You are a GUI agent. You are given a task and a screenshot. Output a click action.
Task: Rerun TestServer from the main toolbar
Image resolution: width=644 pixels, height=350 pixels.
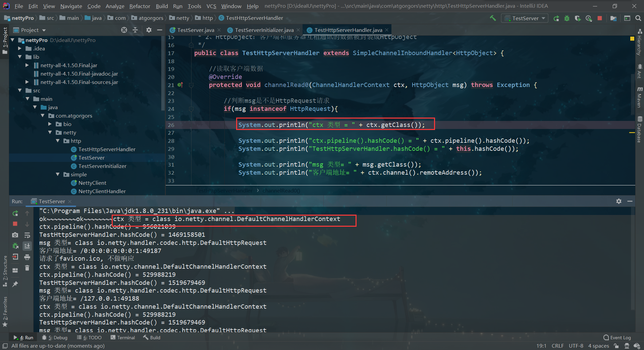556,18
